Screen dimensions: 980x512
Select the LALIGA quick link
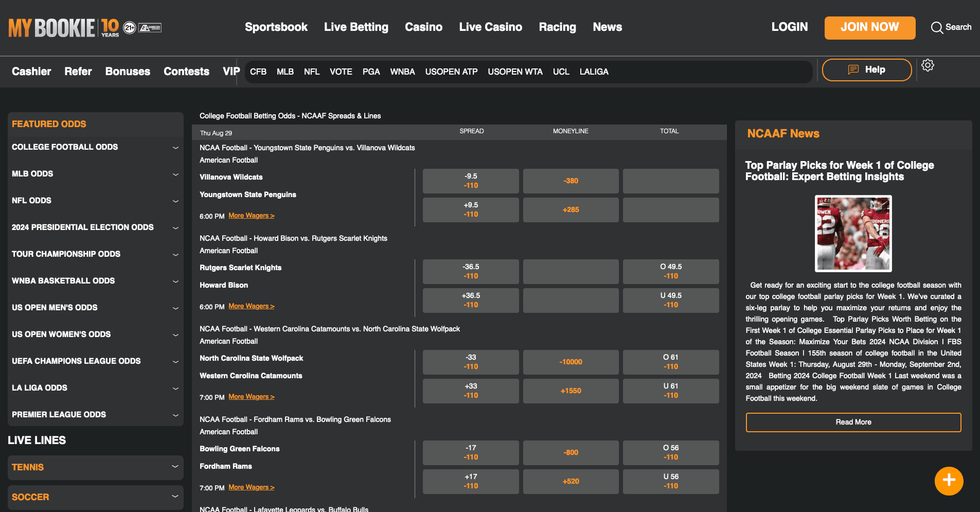pyautogui.click(x=594, y=72)
